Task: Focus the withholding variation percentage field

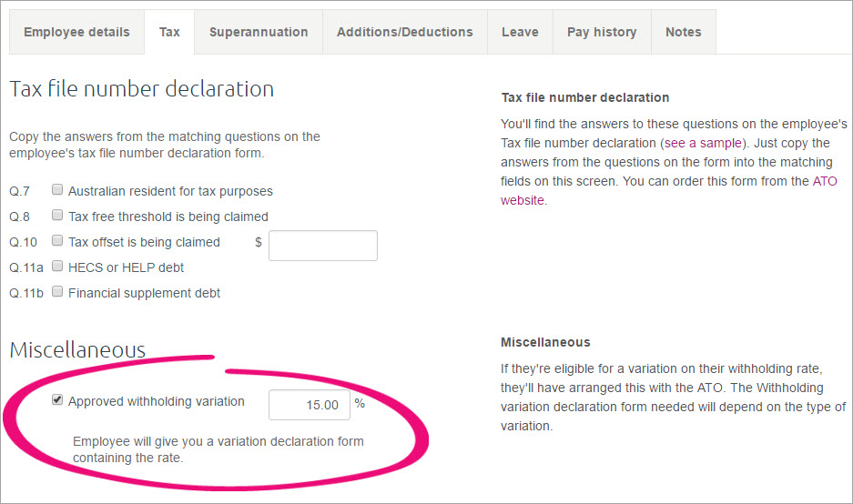Action: [x=310, y=405]
